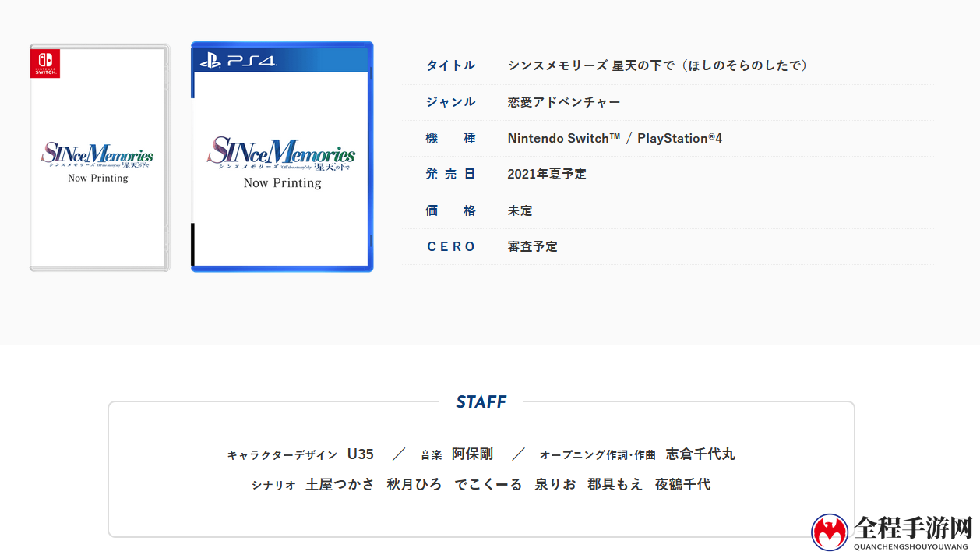Click the 発売日 row label
980x555 pixels.
click(450, 174)
